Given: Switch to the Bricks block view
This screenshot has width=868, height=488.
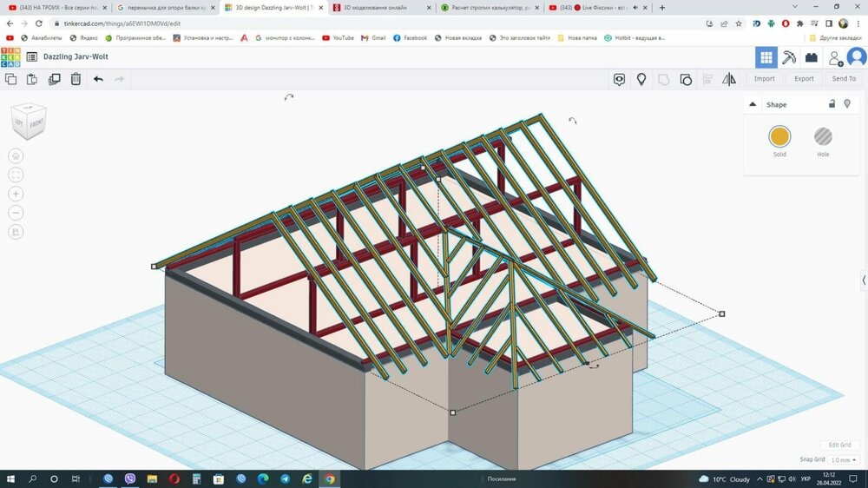Looking at the screenshot, I should click(x=812, y=57).
